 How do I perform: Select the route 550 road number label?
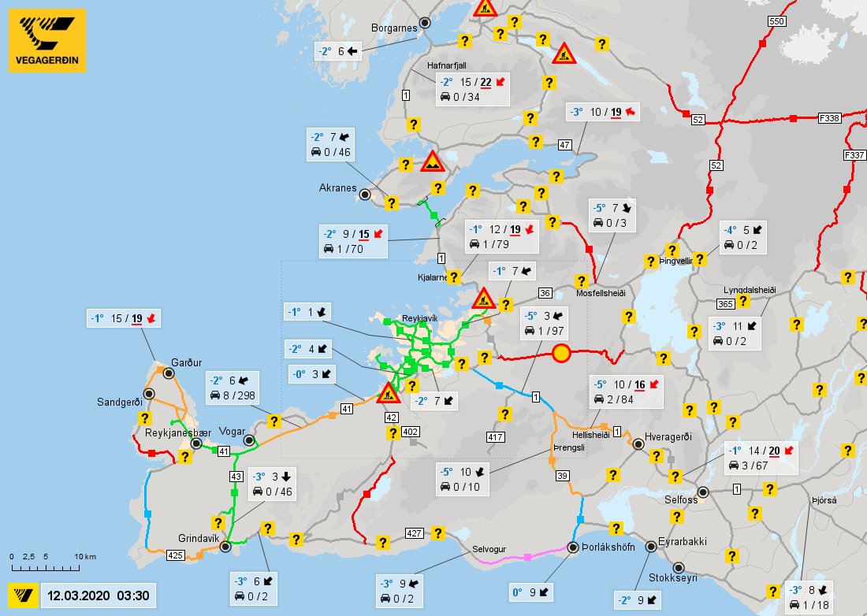click(x=777, y=21)
